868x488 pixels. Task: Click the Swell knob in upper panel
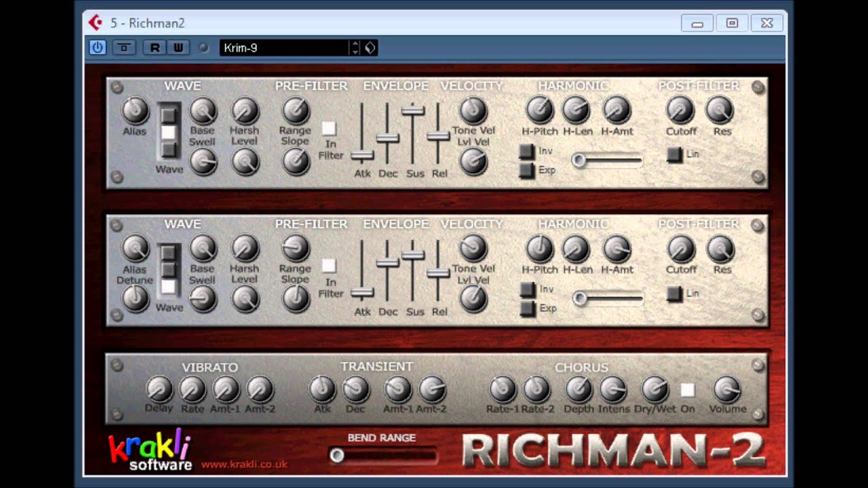tap(203, 161)
